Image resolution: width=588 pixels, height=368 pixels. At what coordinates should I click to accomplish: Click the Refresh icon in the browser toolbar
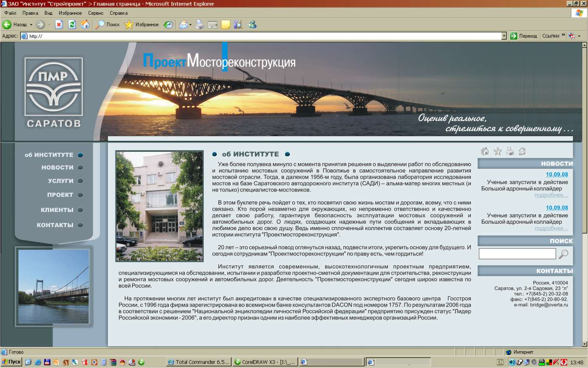click(72, 24)
